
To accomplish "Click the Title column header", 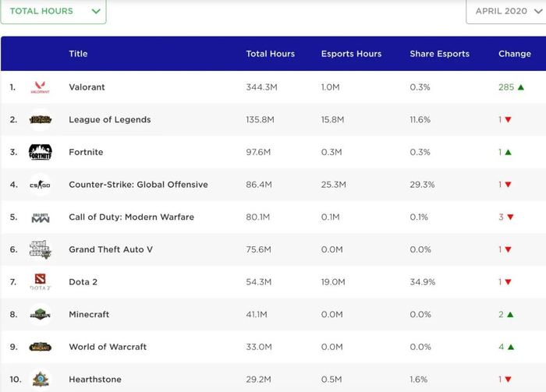I will (x=78, y=54).
